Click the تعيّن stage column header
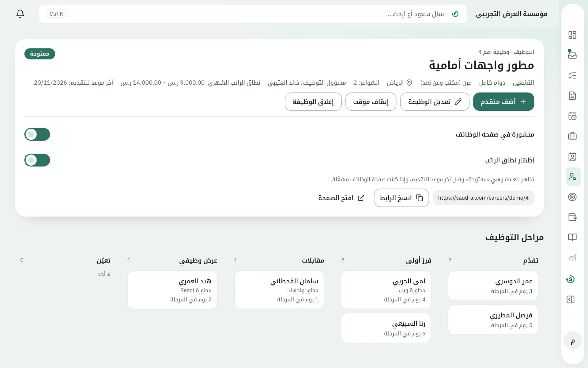Screen dimensions: 588x368 coord(104,260)
